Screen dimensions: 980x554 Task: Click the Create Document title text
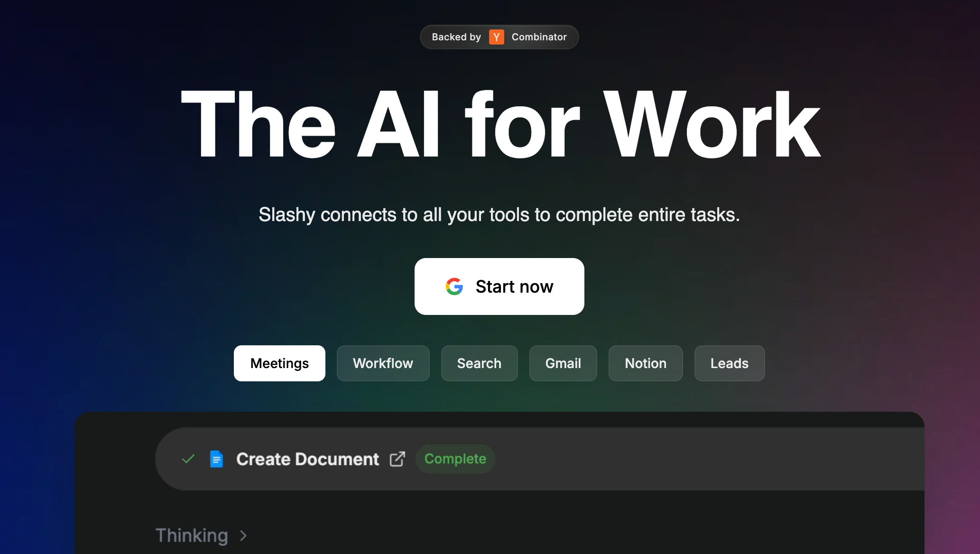click(x=307, y=459)
